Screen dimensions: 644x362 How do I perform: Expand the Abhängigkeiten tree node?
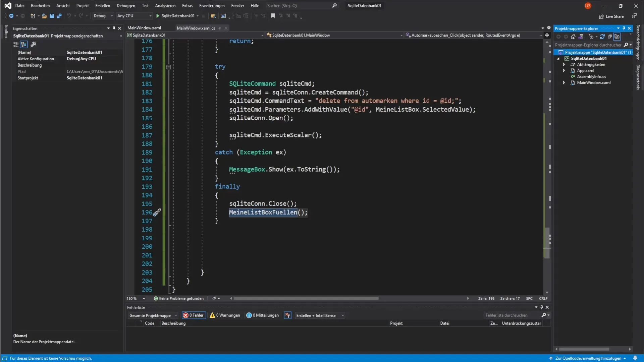coord(564,65)
